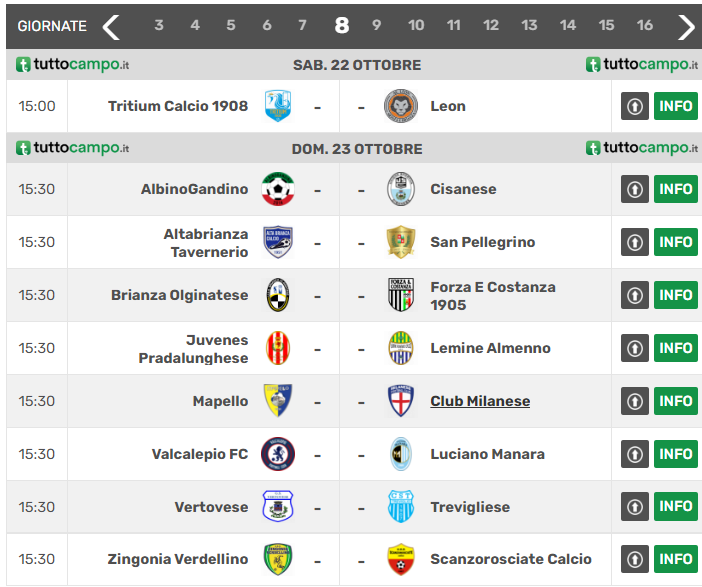
Task: Open INFO for AlbinoGandino vs Cisanese
Action: coord(676,189)
